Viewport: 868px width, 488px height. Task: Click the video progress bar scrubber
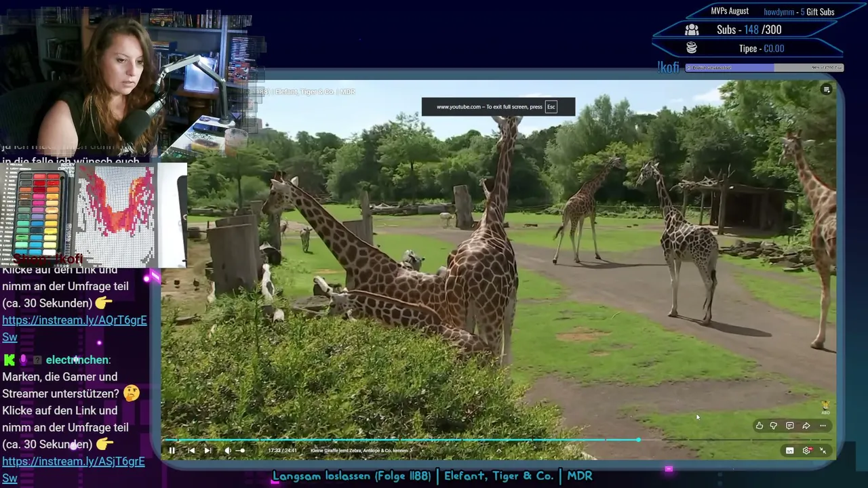(x=638, y=440)
